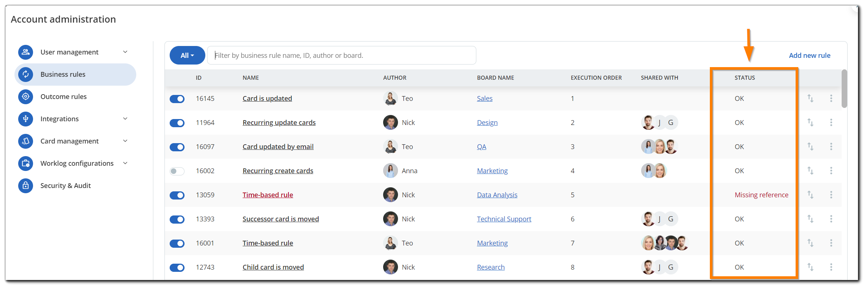Image resolution: width=868 pixels, height=290 pixels.
Task: Click the Security & Audit lock icon
Action: [26, 185]
